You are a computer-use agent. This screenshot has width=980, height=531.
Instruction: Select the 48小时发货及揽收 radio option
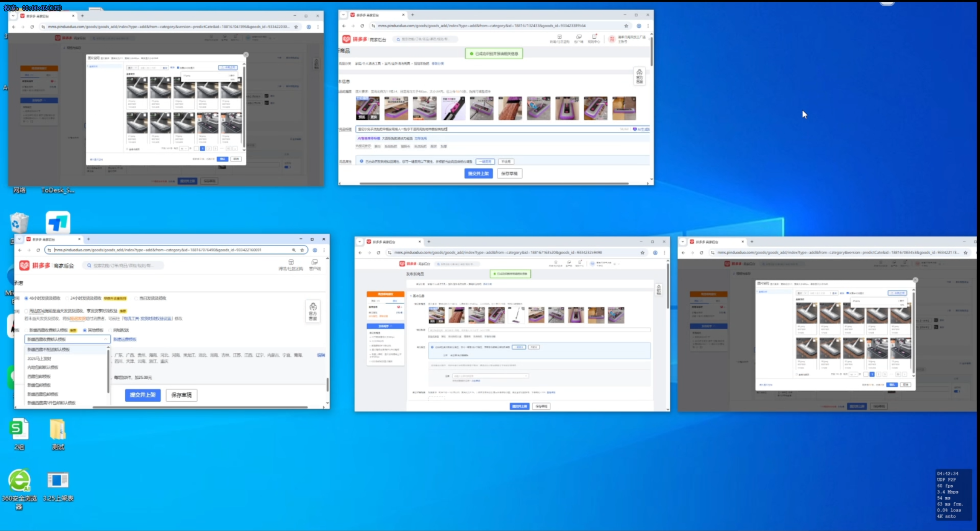click(26, 298)
